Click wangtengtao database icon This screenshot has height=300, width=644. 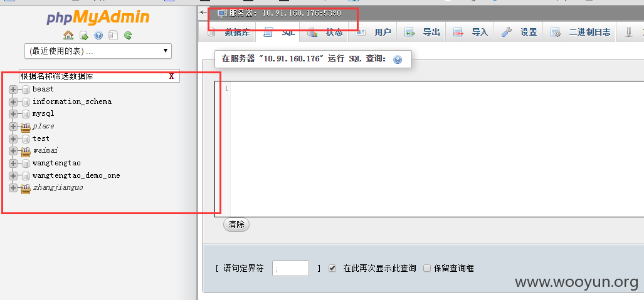point(26,163)
